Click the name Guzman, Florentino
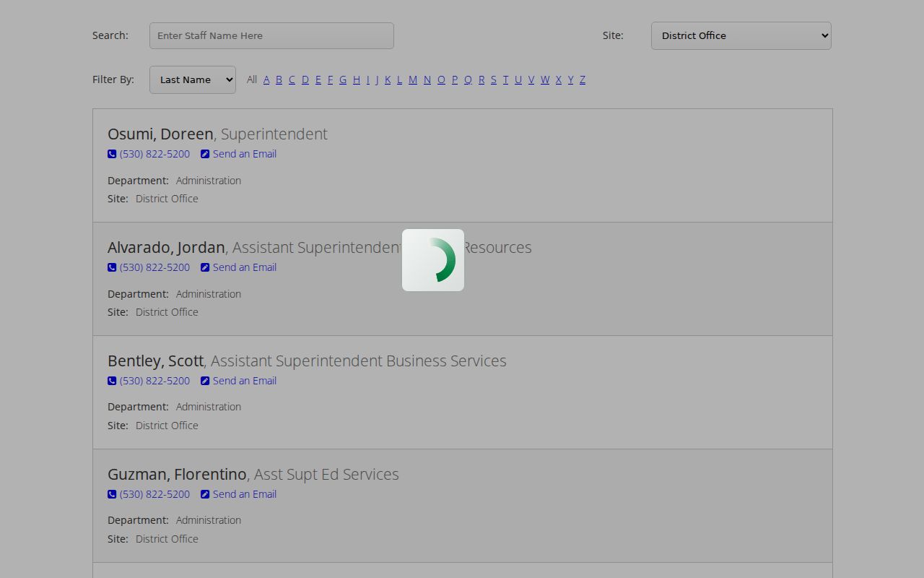 (x=177, y=475)
